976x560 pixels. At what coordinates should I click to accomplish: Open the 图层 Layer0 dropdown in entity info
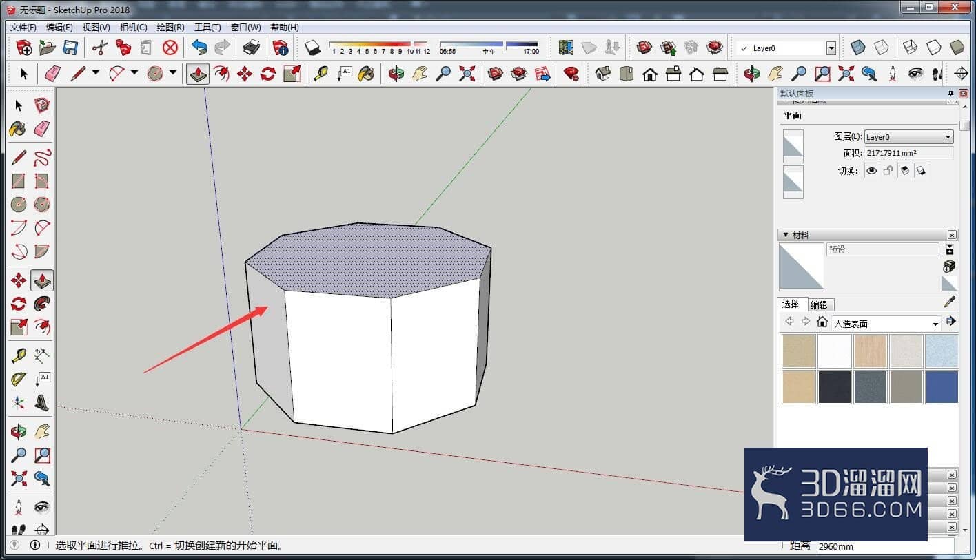(908, 137)
